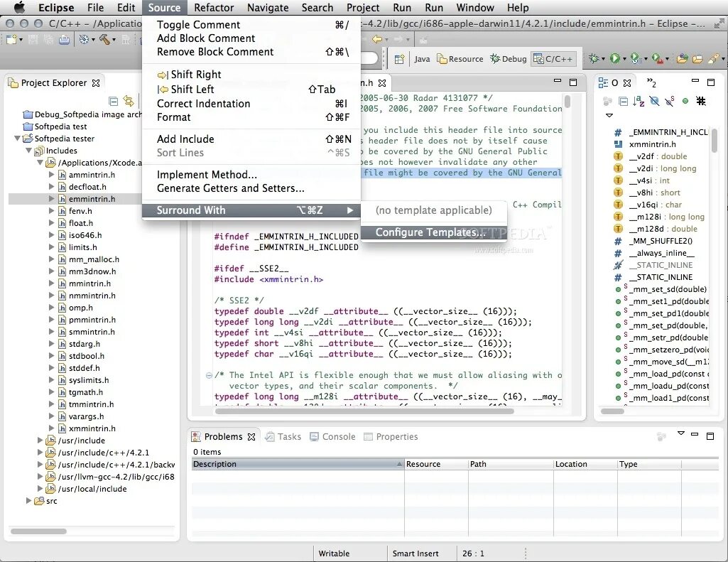Expand /usr/local/include node
The width and height of the screenshot is (728, 562).
coord(40,489)
